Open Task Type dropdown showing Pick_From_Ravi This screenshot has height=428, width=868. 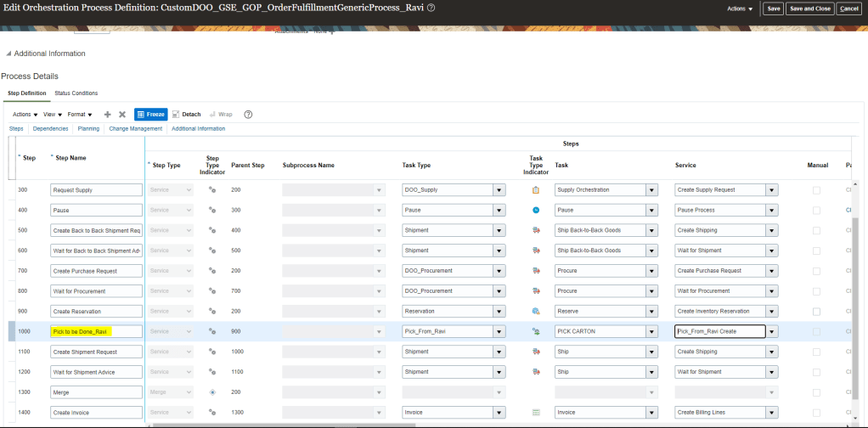pyautogui.click(x=499, y=332)
